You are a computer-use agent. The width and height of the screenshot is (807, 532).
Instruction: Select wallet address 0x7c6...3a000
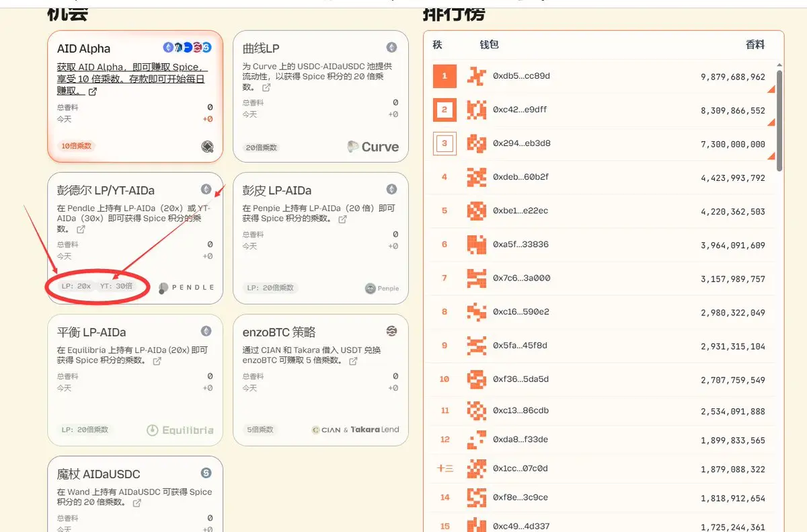tap(521, 278)
